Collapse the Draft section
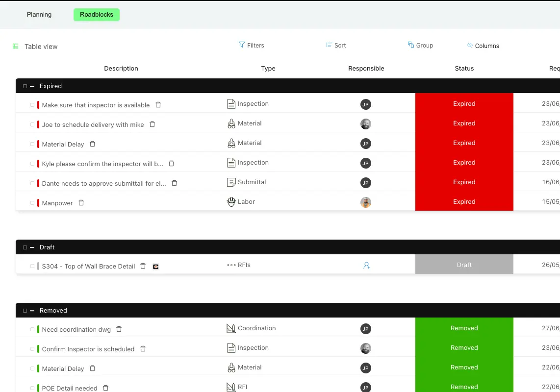 31,247
